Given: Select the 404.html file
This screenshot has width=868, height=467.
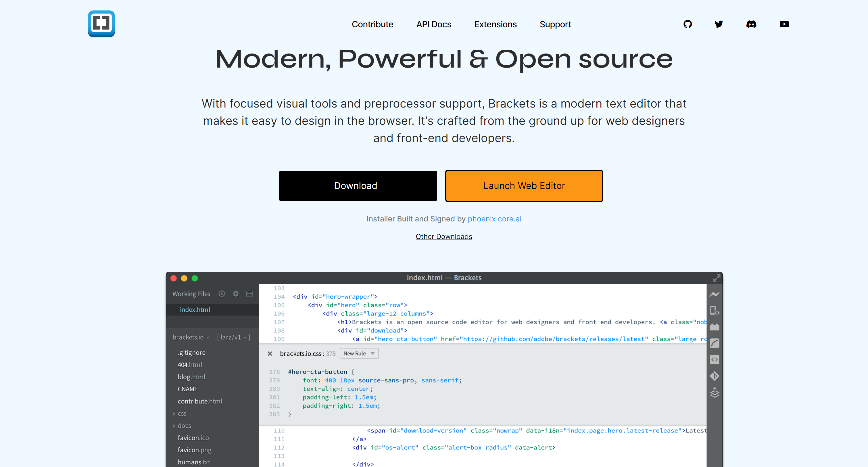Looking at the screenshot, I should pyautogui.click(x=190, y=365).
